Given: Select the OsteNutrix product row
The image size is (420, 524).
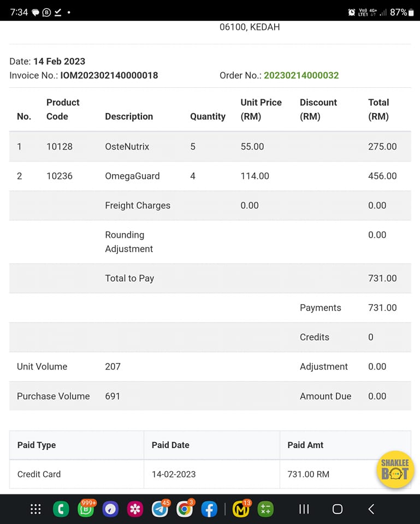Looking at the screenshot, I should click(x=210, y=146).
